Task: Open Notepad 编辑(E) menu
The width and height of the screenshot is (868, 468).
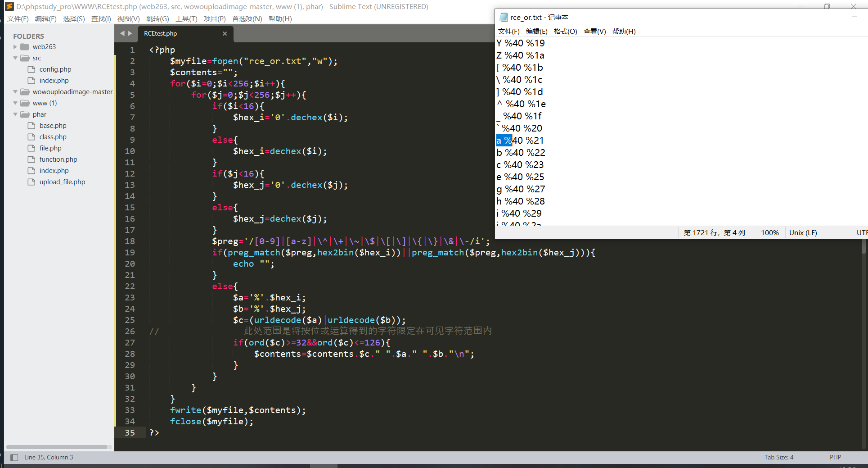Action: 537,31
